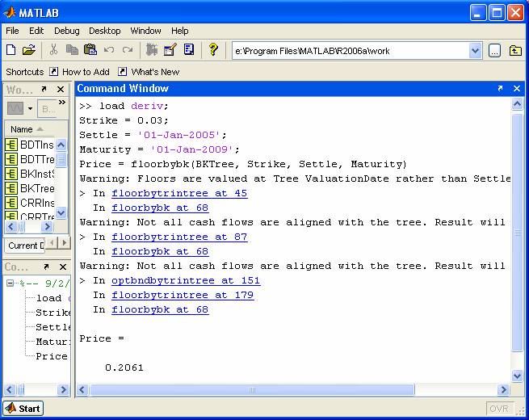
Task: Select the BDTTree workspace variable
Action: pyautogui.click(x=37, y=159)
